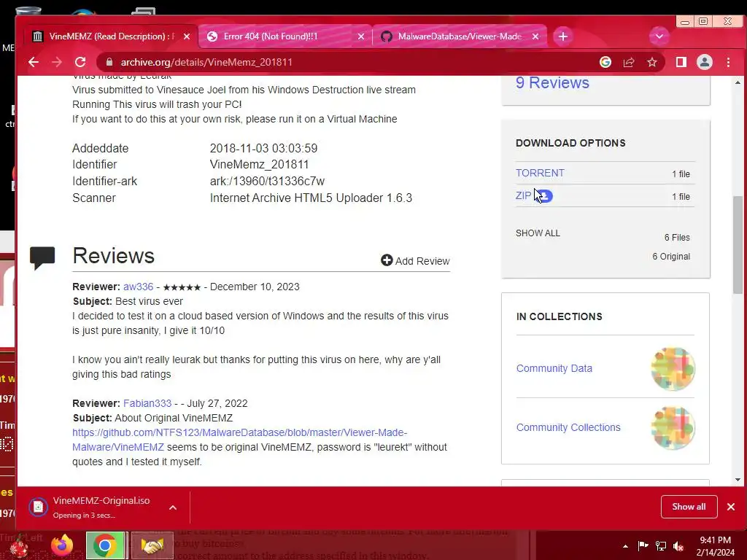This screenshot has height=560, width=747.
Task: Click the '6 Original' files text
Action: click(x=671, y=256)
